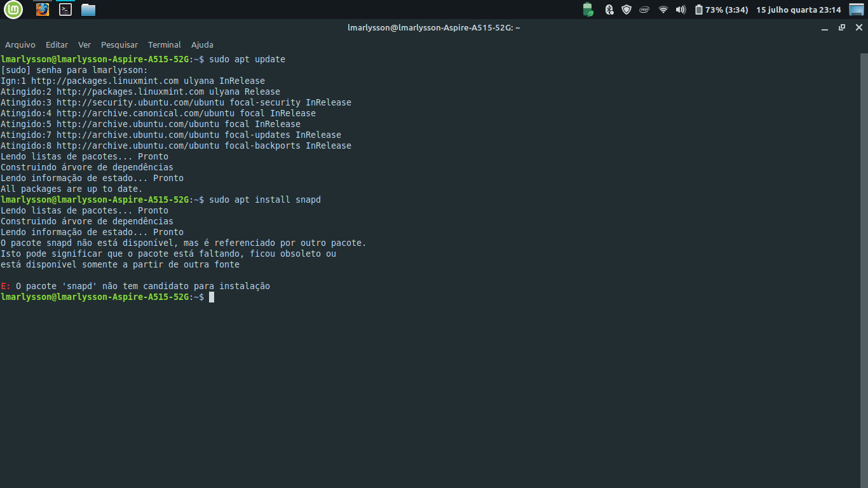Open the shield security tray icon

tap(627, 10)
